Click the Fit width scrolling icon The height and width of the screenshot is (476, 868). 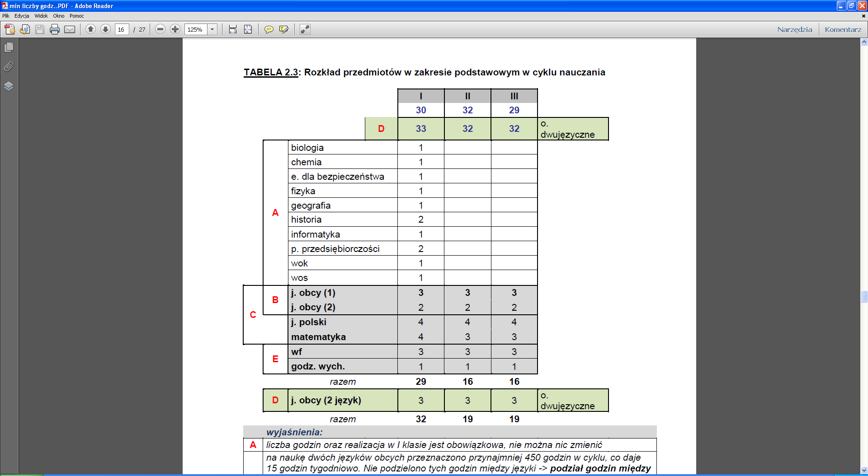tap(233, 29)
